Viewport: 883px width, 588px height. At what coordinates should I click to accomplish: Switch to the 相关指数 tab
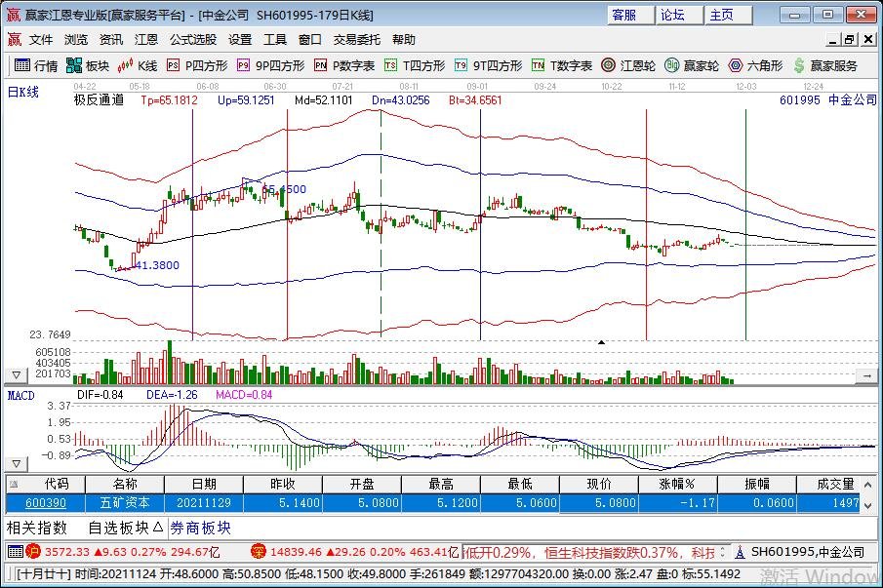click(37, 528)
